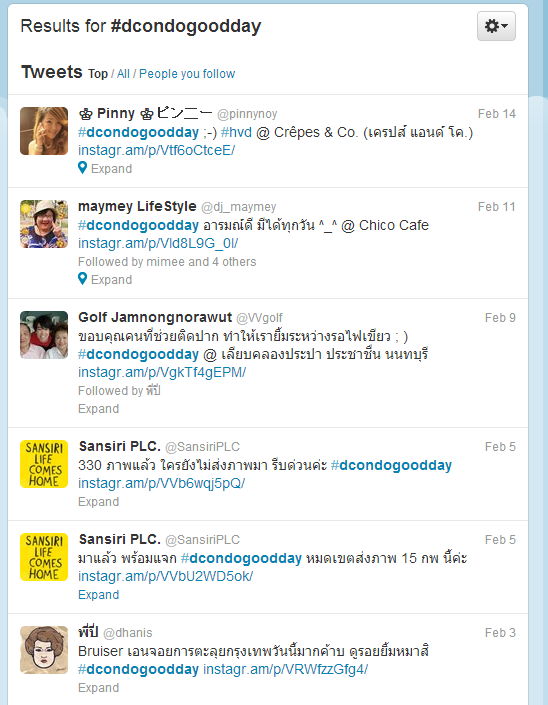The height and width of the screenshot is (705, 548).
Task: Open Pinny's profile avatar
Action: coord(44,131)
